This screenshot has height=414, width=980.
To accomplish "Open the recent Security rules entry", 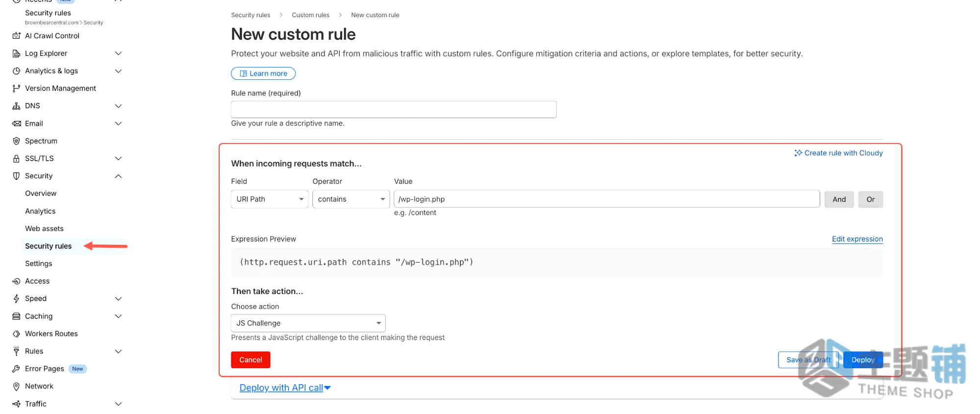I will pyautogui.click(x=48, y=13).
